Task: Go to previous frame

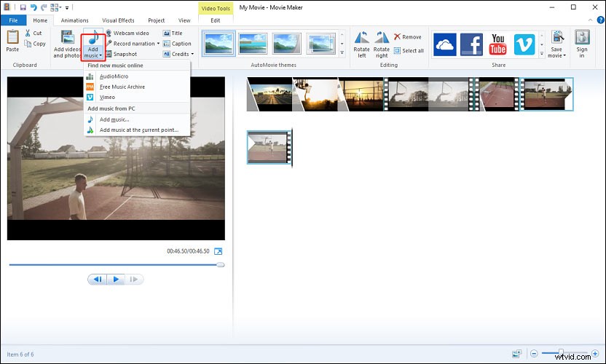Action: (x=98, y=279)
